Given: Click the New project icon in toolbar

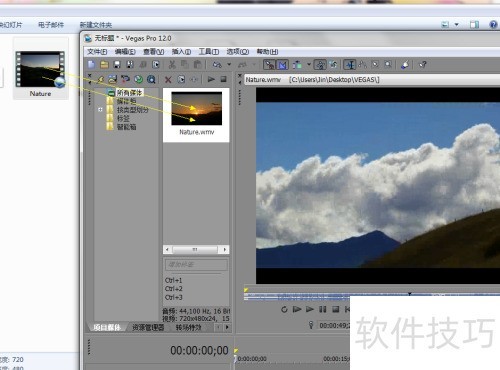Looking at the screenshot, I should [x=91, y=64].
